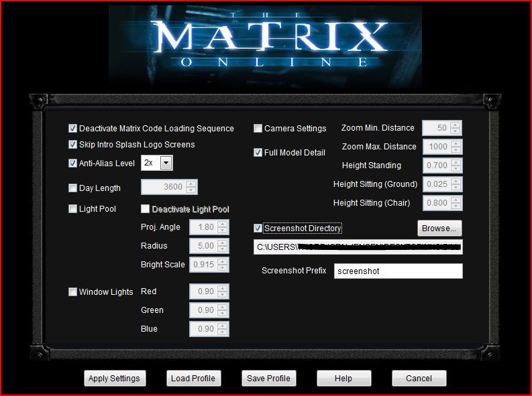The width and height of the screenshot is (532, 396).
Task: Decrease Proj. Angle value with down arrow
Action: [x=223, y=230]
